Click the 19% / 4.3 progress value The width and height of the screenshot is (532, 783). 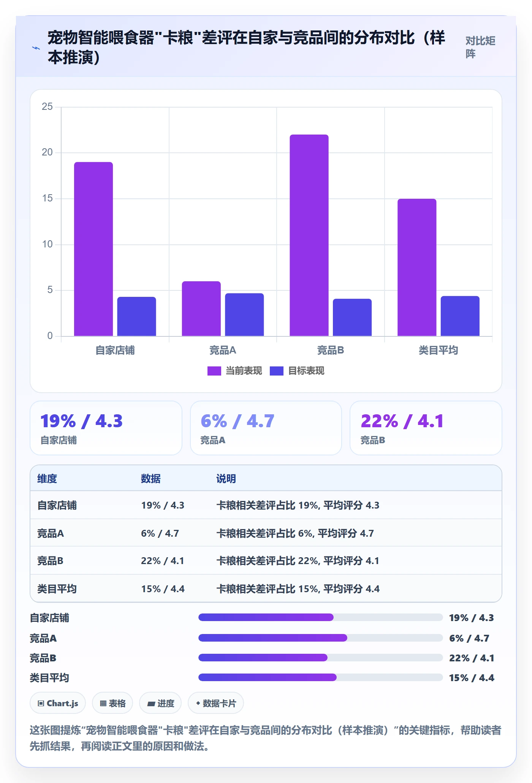click(x=472, y=618)
